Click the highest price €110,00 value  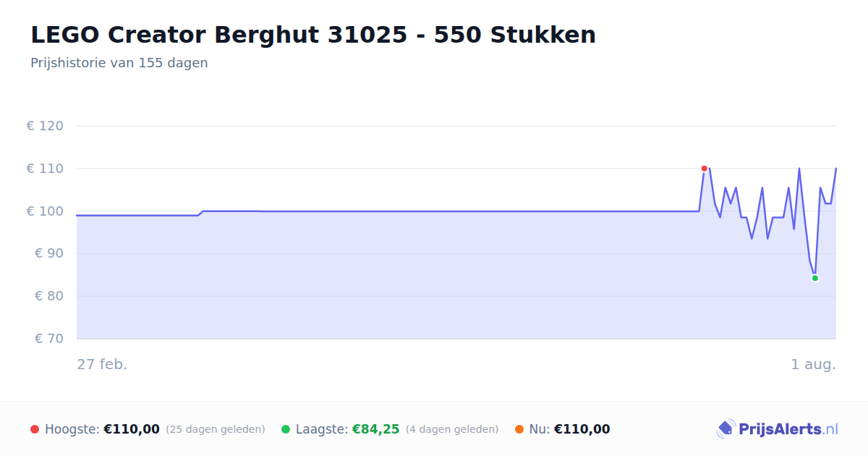[132, 429]
